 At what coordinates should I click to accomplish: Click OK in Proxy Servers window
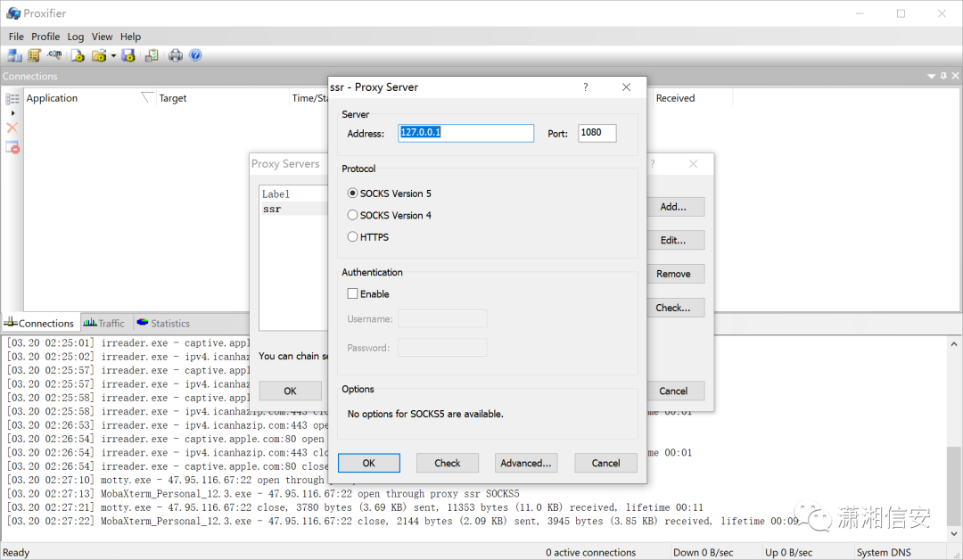tap(290, 391)
